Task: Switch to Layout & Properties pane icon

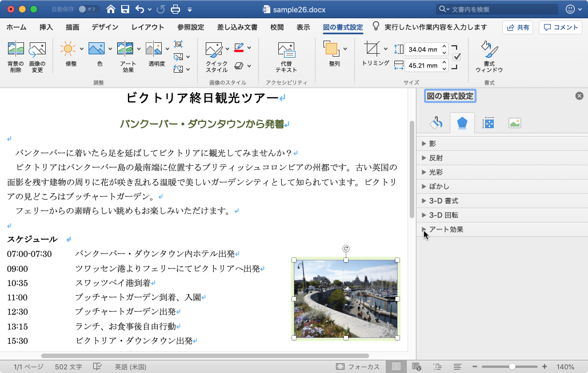Action: tap(488, 122)
